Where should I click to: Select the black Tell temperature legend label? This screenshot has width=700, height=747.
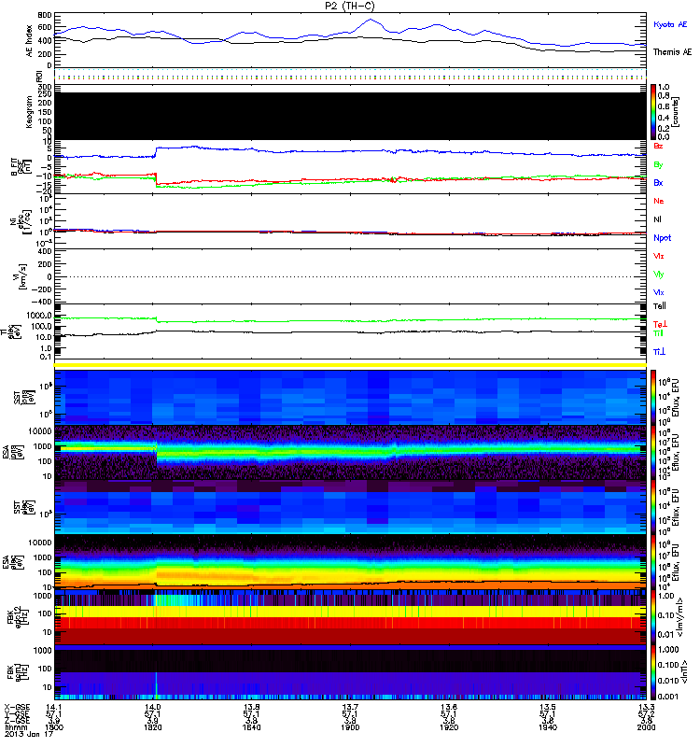coord(659,306)
